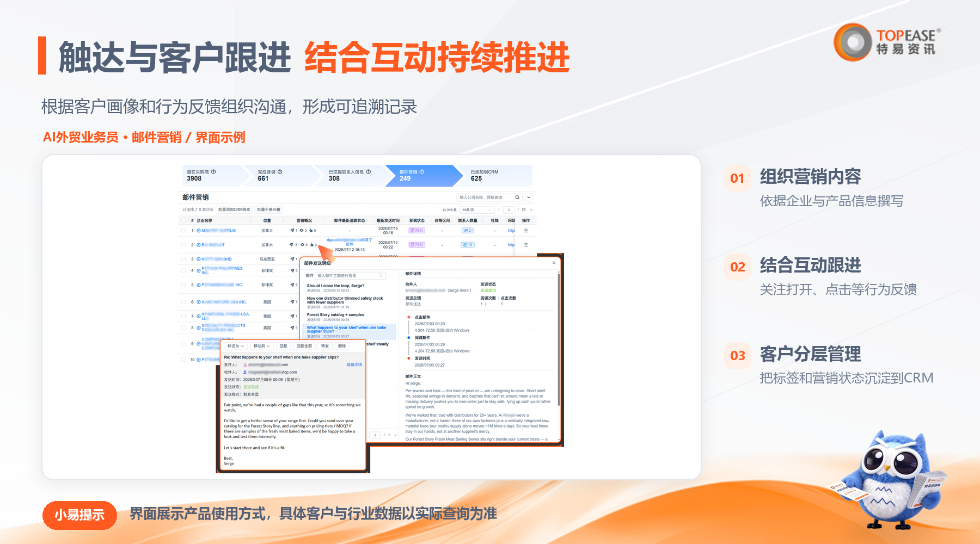Viewport: 980px width, 544px height.
Task: Click the magnifier search icon for company lookup
Action: [517, 197]
